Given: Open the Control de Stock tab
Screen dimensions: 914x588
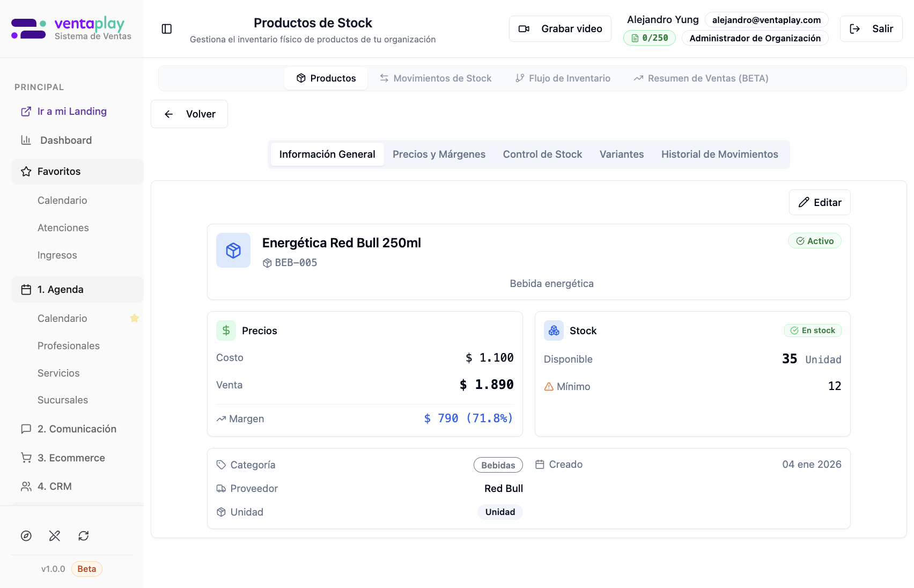Looking at the screenshot, I should coord(542,155).
